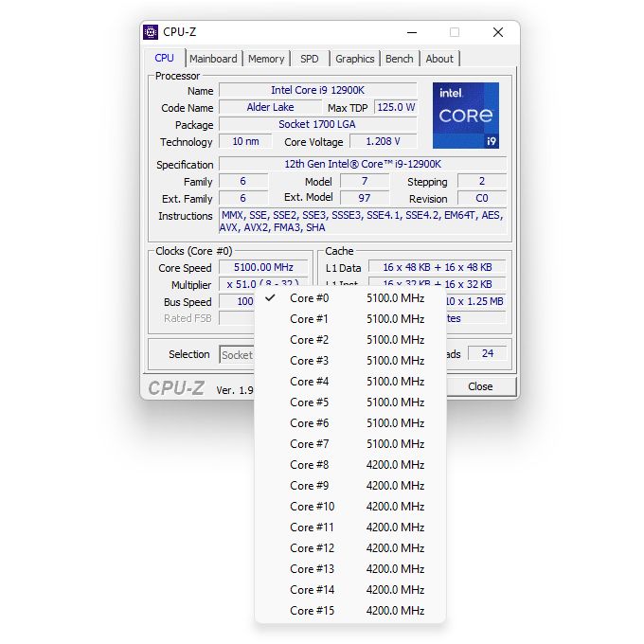Screen dimensions: 644x644
Task: Choose the last entry Core #15
Action: point(349,611)
